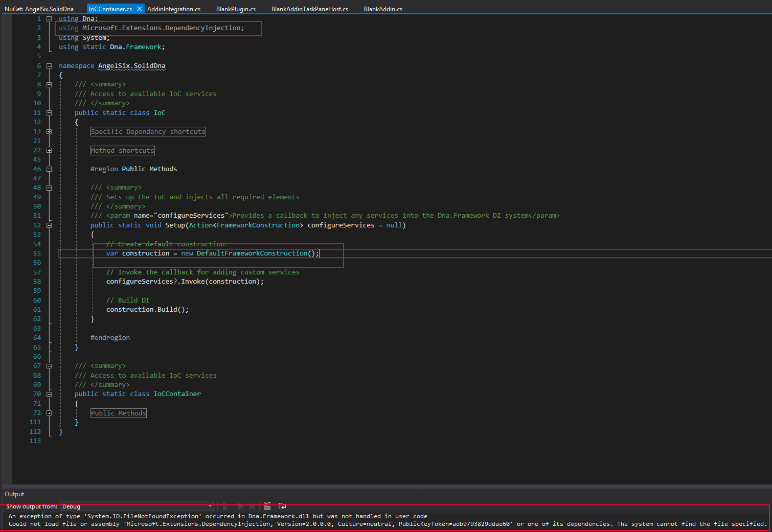The height and width of the screenshot is (532, 772).
Task: Clear all text in the Output window
Action: click(x=267, y=506)
